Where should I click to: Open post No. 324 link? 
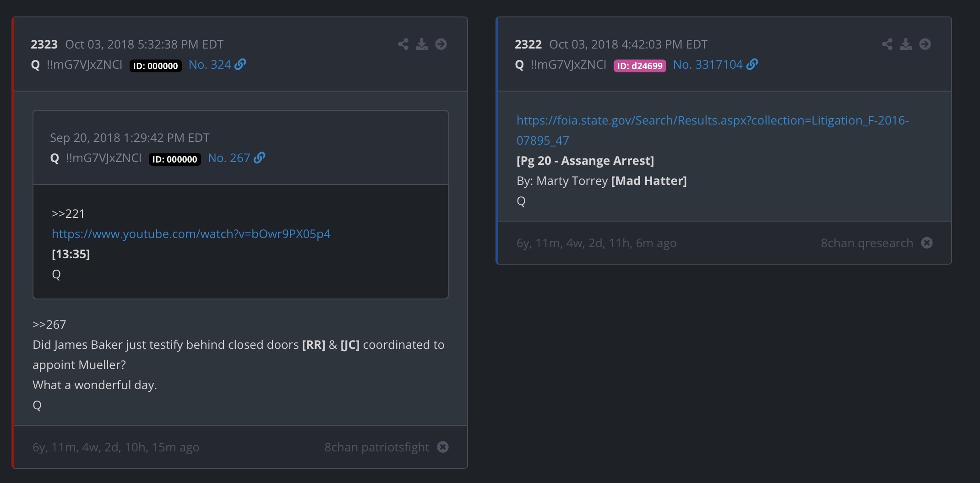coord(210,65)
